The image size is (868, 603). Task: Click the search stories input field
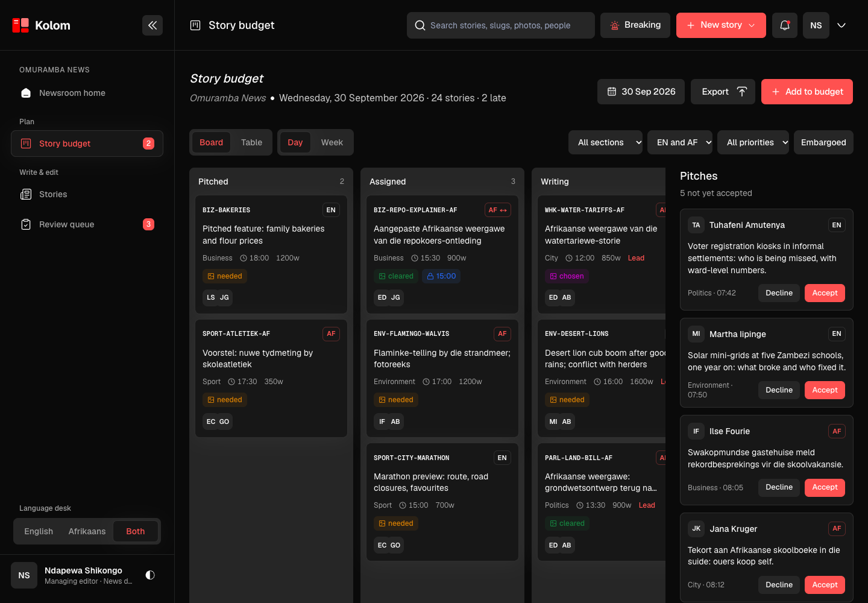tap(501, 25)
